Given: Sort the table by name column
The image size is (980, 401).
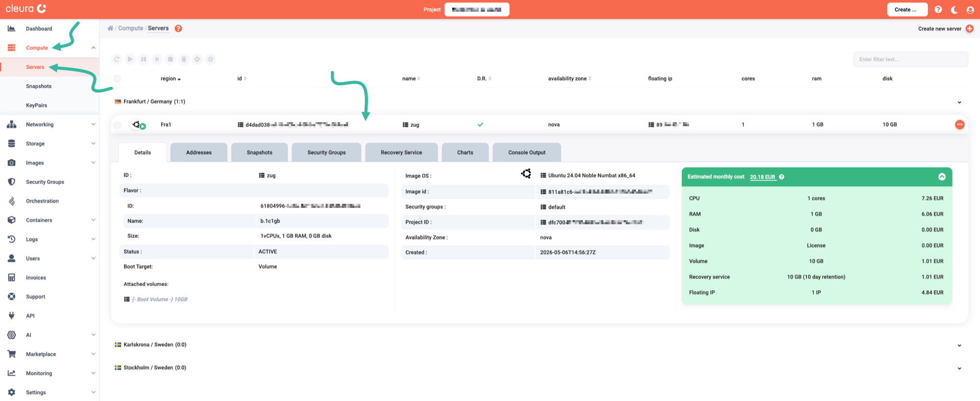Looking at the screenshot, I should (x=411, y=79).
